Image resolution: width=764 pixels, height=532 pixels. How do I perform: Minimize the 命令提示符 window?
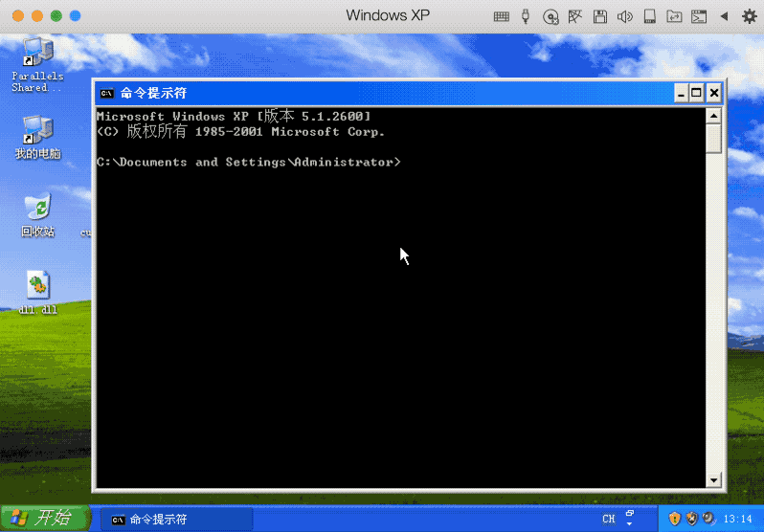[681, 93]
